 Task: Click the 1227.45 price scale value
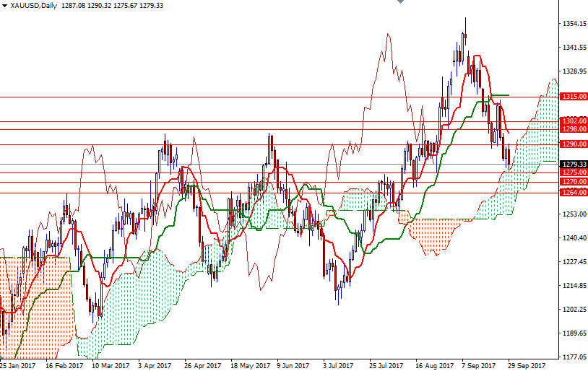pos(574,261)
